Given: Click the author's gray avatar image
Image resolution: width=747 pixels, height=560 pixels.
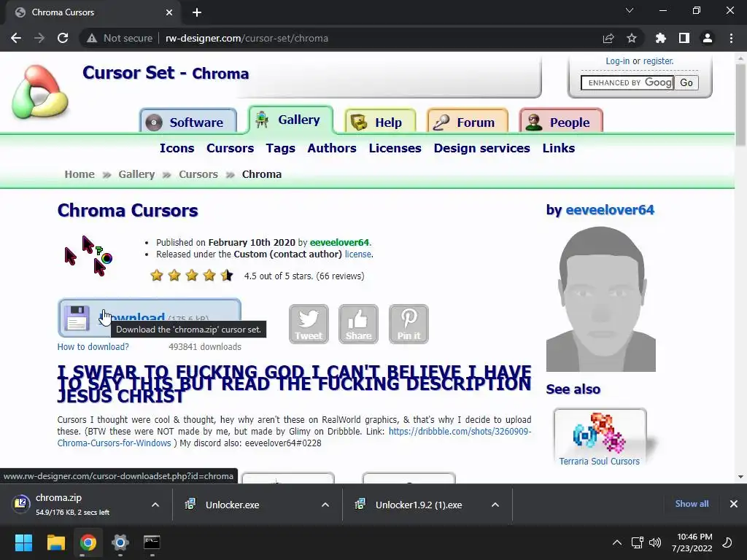Looking at the screenshot, I should (601, 299).
